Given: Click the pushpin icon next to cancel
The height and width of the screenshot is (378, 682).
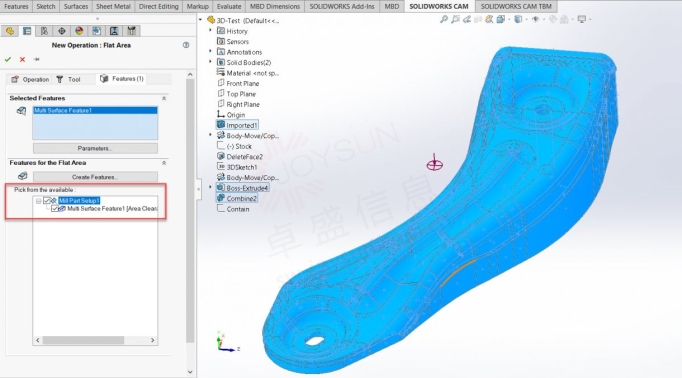Looking at the screenshot, I should [x=37, y=59].
